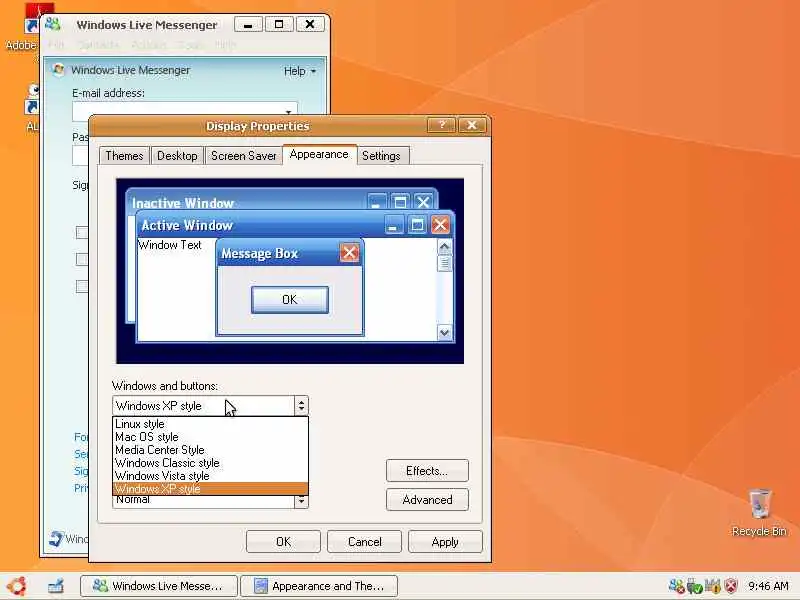Click OK inside the Message Box preview

click(290, 299)
